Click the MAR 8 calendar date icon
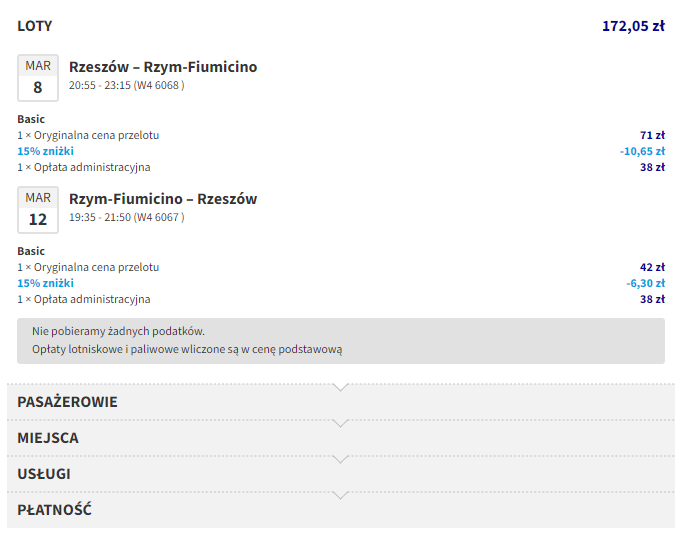 point(38,78)
